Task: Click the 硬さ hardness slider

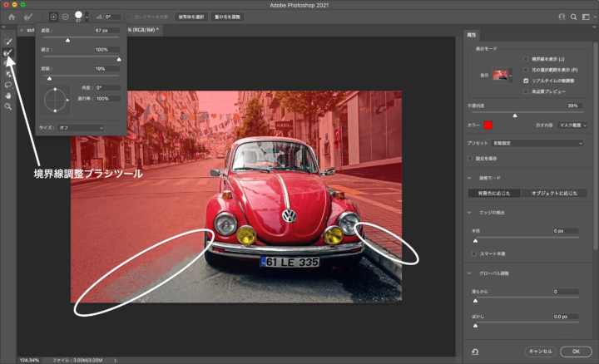Action: tap(81, 57)
